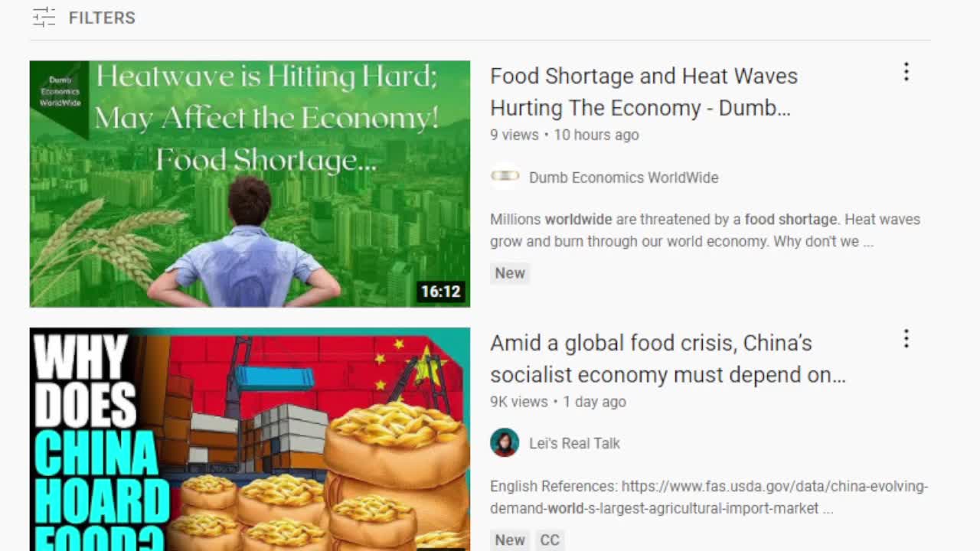Click the English References description text

(709, 497)
